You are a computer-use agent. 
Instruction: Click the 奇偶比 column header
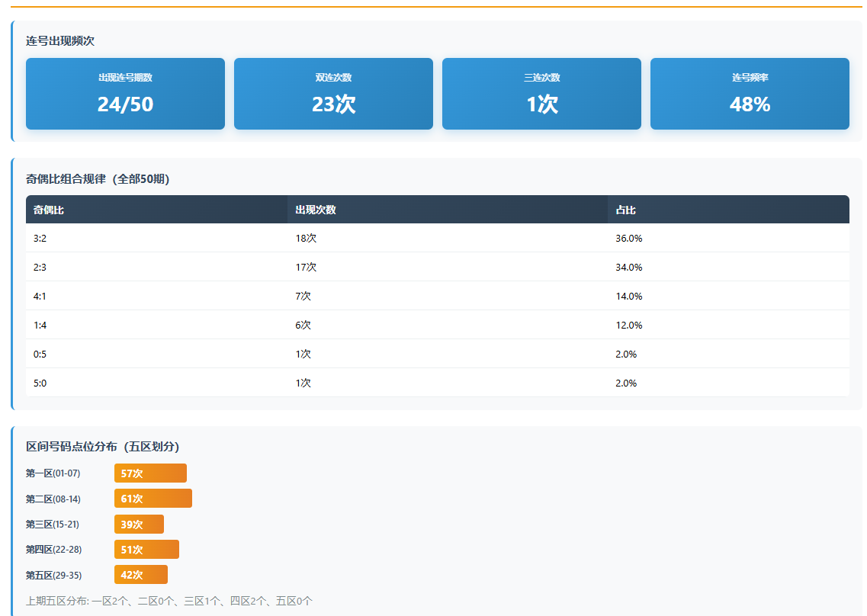click(49, 210)
